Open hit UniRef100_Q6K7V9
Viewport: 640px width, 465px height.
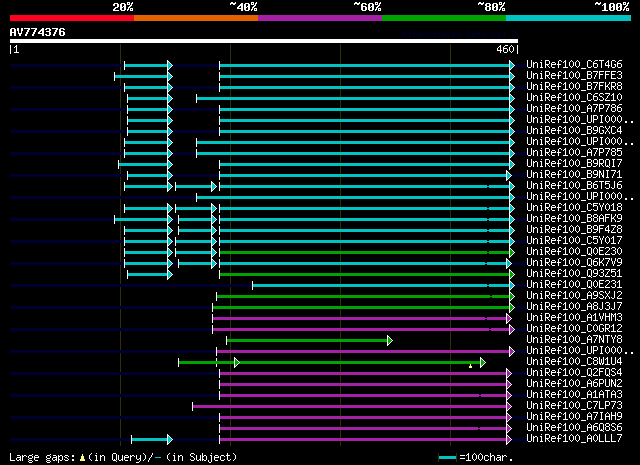[574, 263]
